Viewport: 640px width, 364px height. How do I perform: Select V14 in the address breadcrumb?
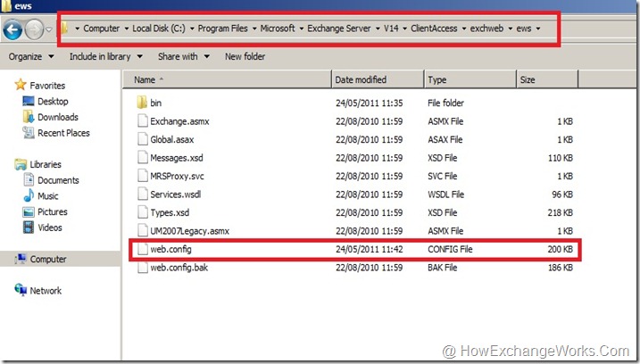[x=391, y=29]
